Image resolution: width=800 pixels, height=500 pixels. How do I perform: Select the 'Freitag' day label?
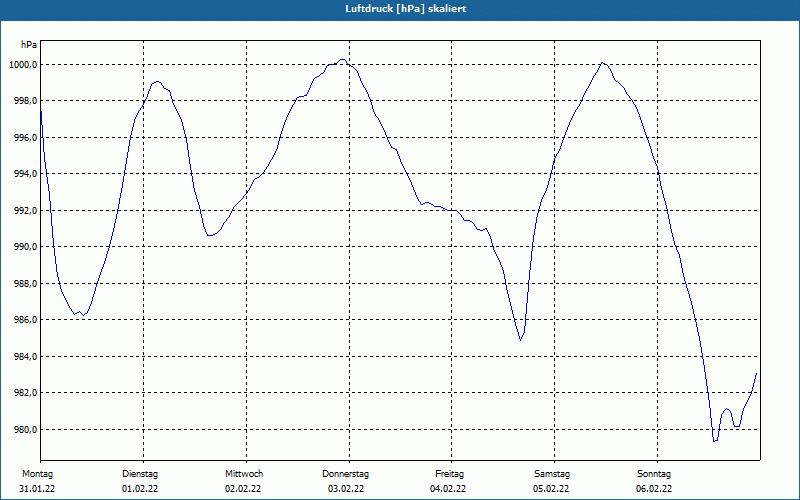449,474
